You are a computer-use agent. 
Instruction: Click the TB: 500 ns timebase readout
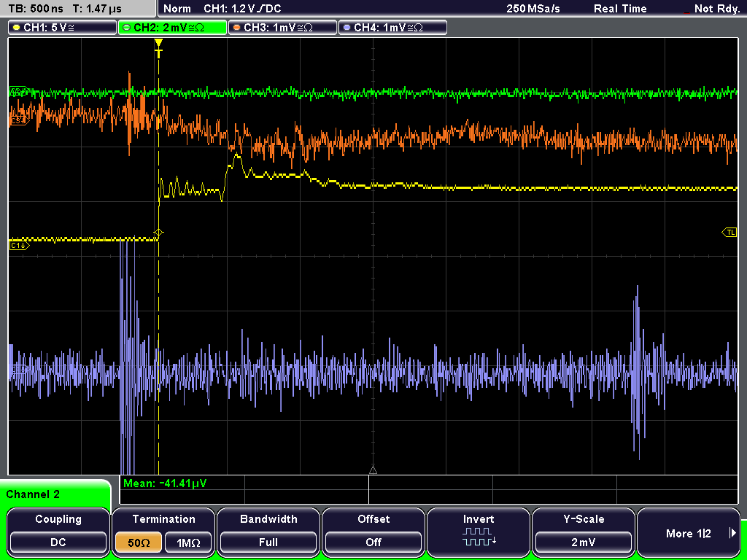coord(36,9)
